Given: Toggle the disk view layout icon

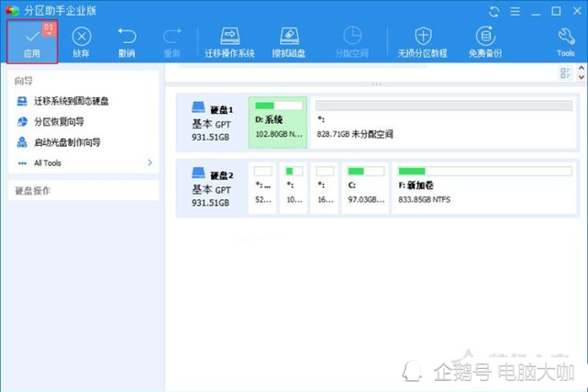Looking at the screenshot, I should [565, 73].
